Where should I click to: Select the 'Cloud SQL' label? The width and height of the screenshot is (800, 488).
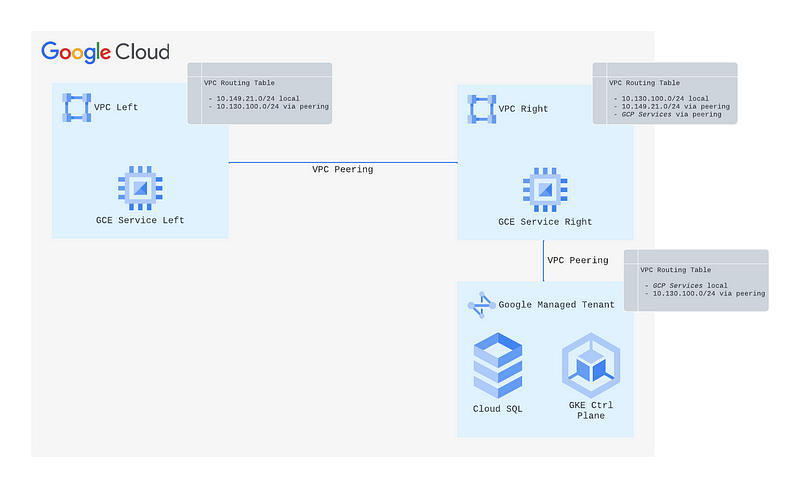[x=497, y=409]
